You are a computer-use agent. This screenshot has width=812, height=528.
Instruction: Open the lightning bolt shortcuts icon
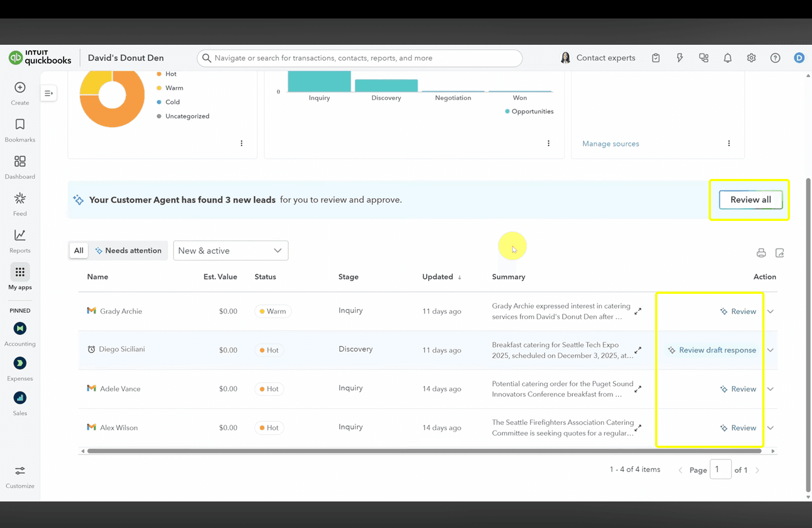click(679, 58)
